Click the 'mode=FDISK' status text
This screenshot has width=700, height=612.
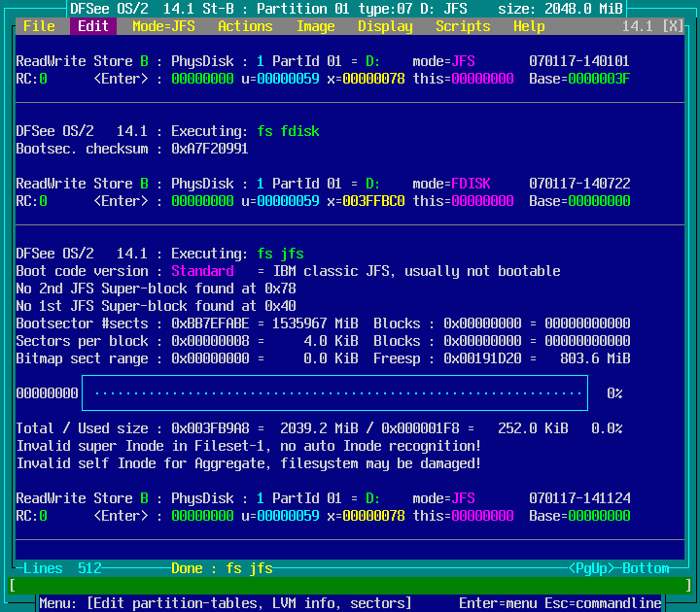[451, 184]
